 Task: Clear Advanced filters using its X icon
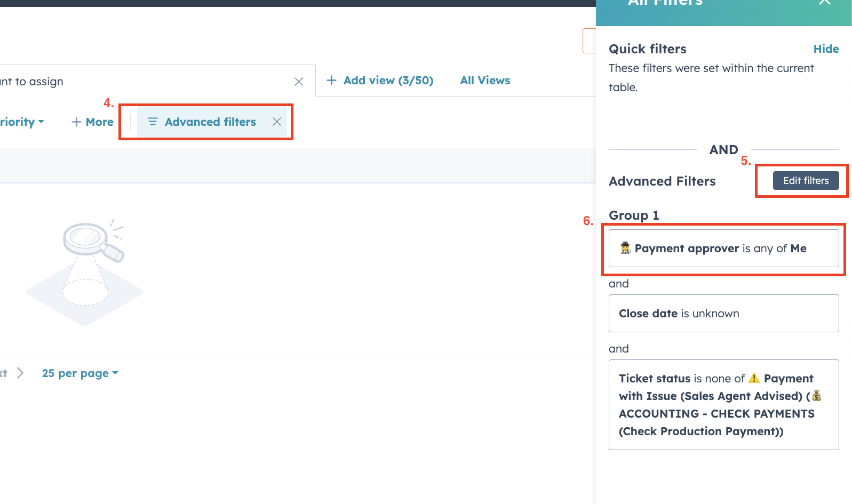[x=277, y=122]
